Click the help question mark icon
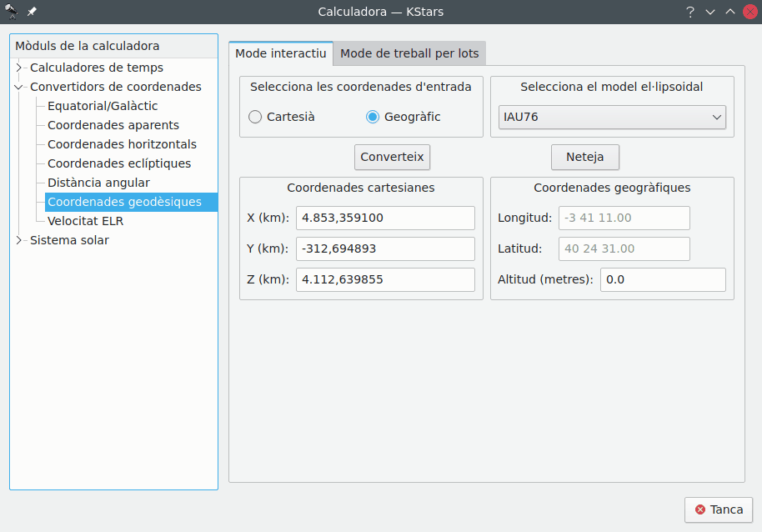The image size is (762, 532). click(690, 12)
